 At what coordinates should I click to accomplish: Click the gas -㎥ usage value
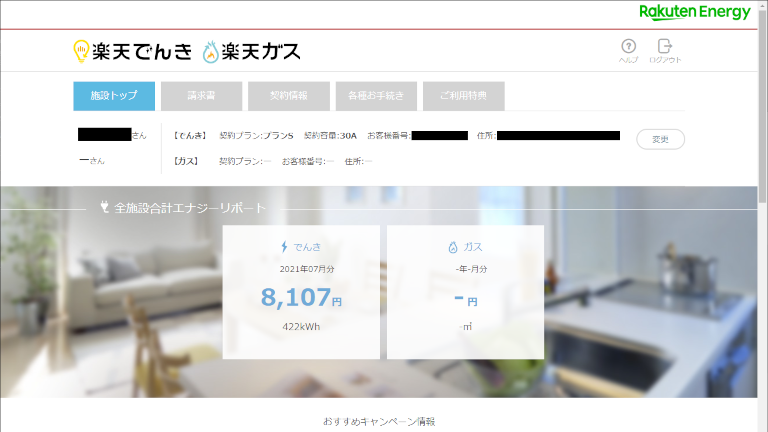[466, 327]
